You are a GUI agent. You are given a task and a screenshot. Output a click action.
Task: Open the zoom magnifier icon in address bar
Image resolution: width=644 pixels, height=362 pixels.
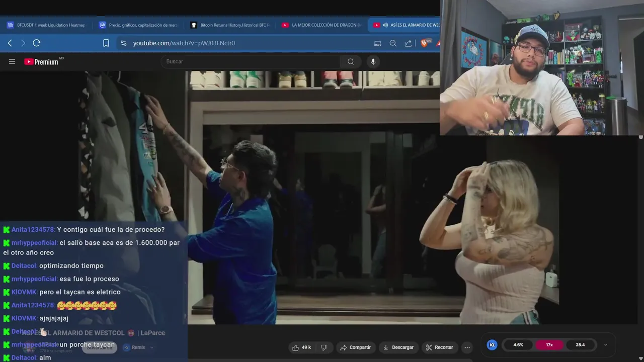(x=393, y=43)
